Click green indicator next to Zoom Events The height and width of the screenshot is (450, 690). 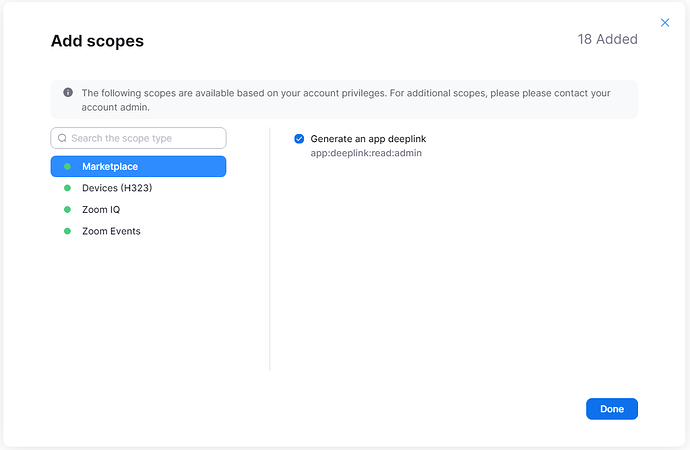(67, 231)
